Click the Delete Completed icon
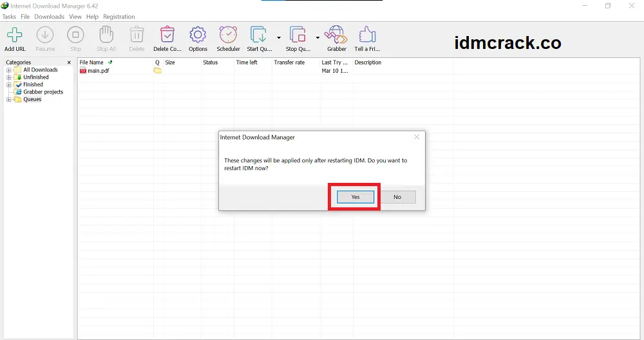 (167, 35)
